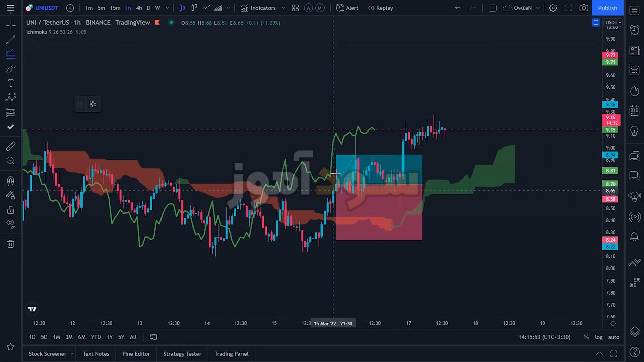Open the alerts panel clock icon
Viewport: 644px width, 362px height.
click(x=634, y=31)
